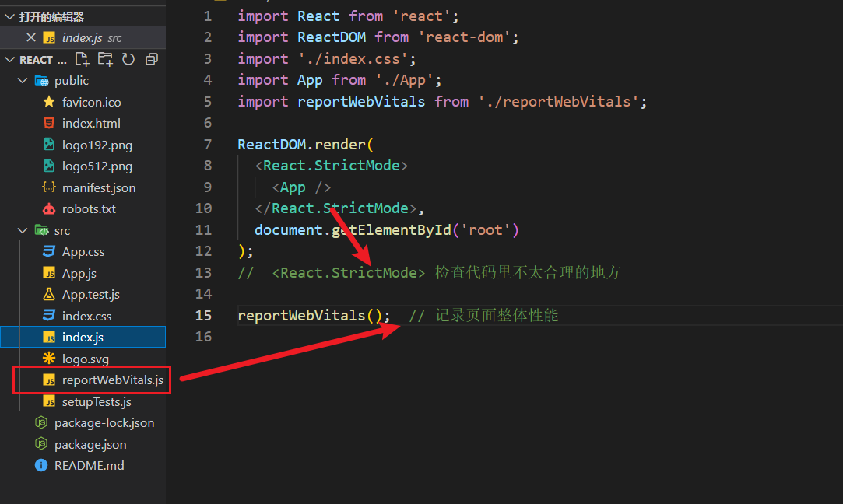The height and width of the screenshot is (504, 843).
Task: Open README.md file
Action: click(89, 465)
